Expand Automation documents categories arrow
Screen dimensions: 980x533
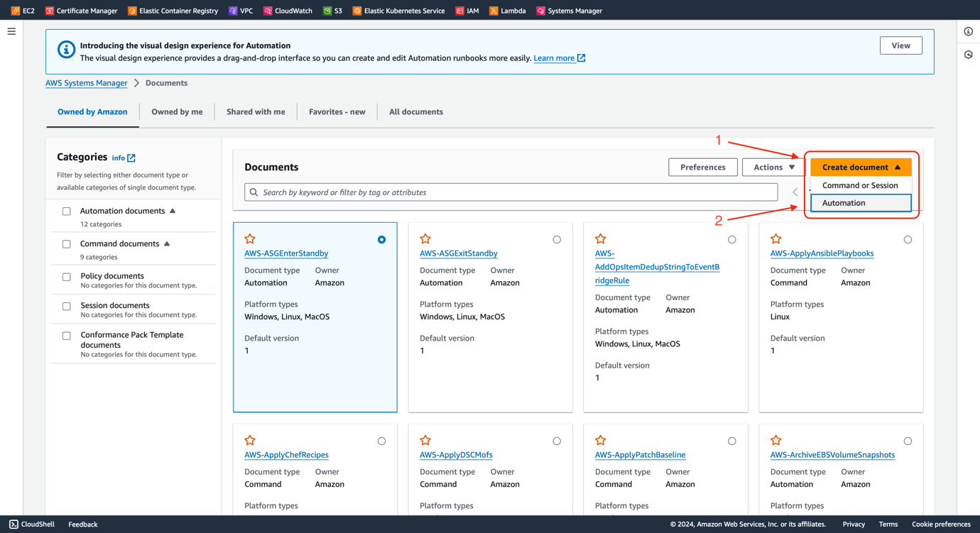pos(173,211)
